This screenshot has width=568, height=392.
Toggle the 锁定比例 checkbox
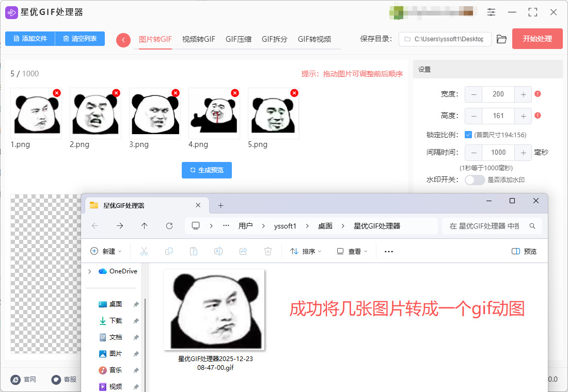coord(468,135)
